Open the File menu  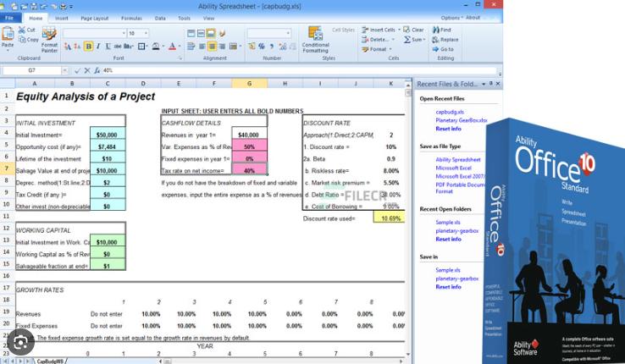9,18
